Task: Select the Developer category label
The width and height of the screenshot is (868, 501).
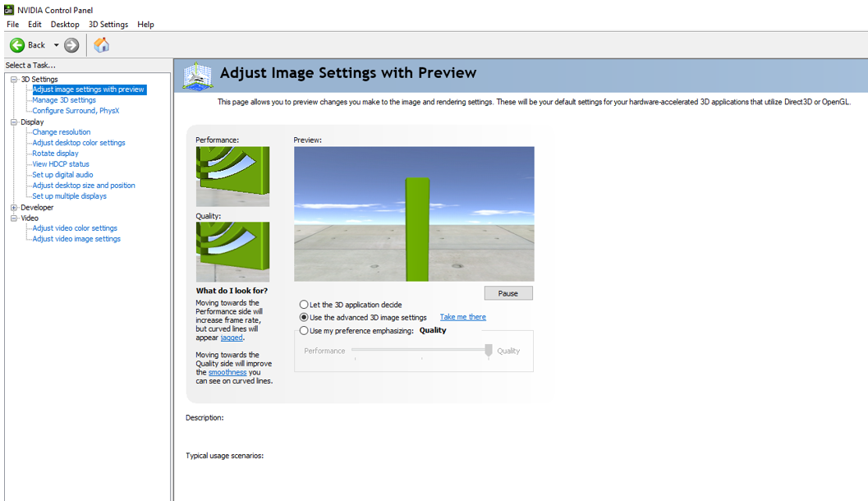Action: (37, 208)
